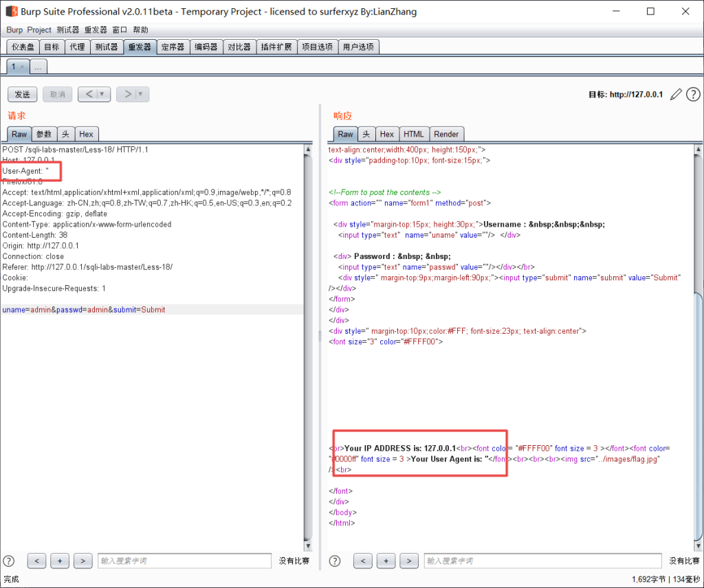Switch to the 编码器 tab

click(x=206, y=47)
